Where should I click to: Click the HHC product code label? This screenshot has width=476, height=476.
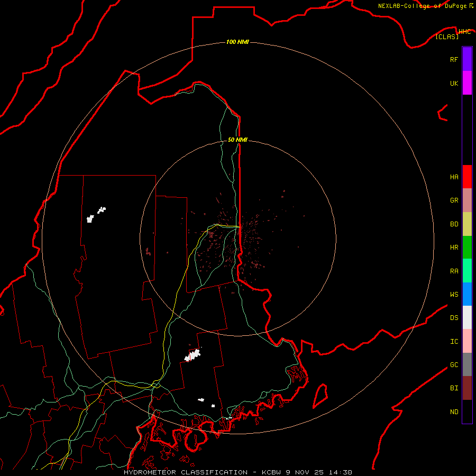pyautogui.click(x=464, y=32)
